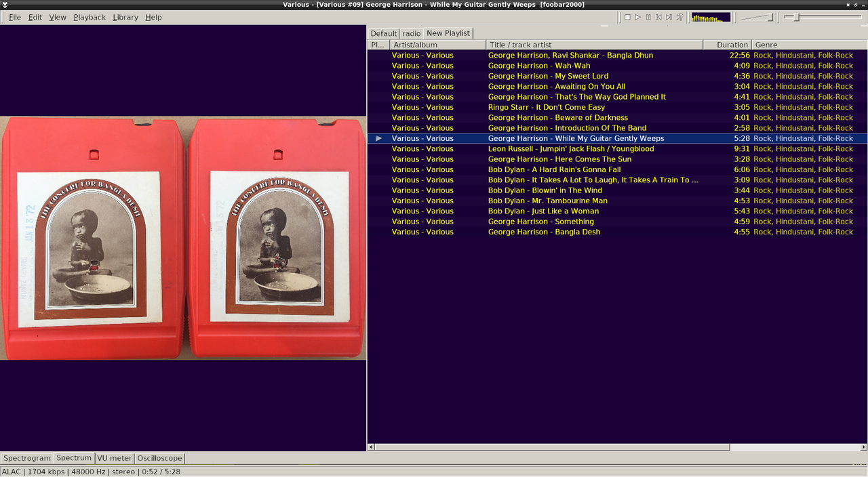The height and width of the screenshot is (477, 868).
Task: Select the track Blowin' in The Wind
Action: click(618, 190)
